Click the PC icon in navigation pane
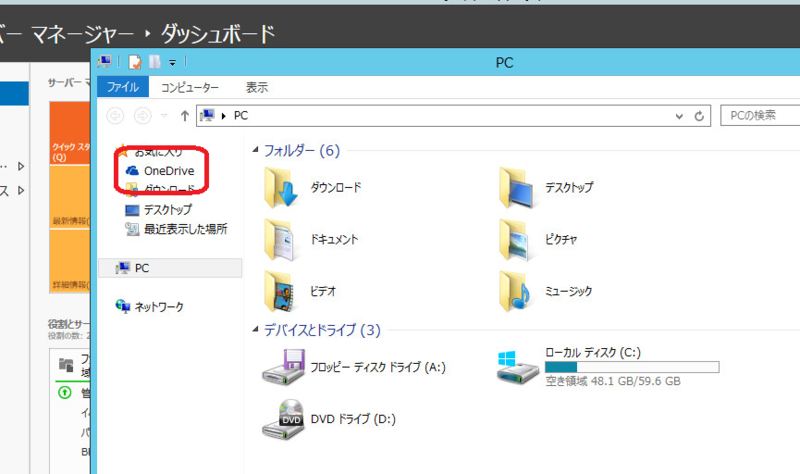The width and height of the screenshot is (800, 474). [x=122, y=268]
